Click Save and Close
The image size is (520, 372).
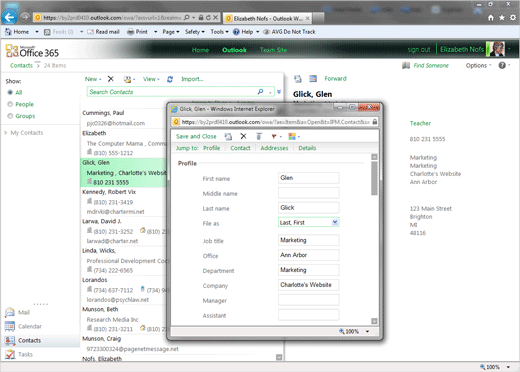(x=196, y=136)
